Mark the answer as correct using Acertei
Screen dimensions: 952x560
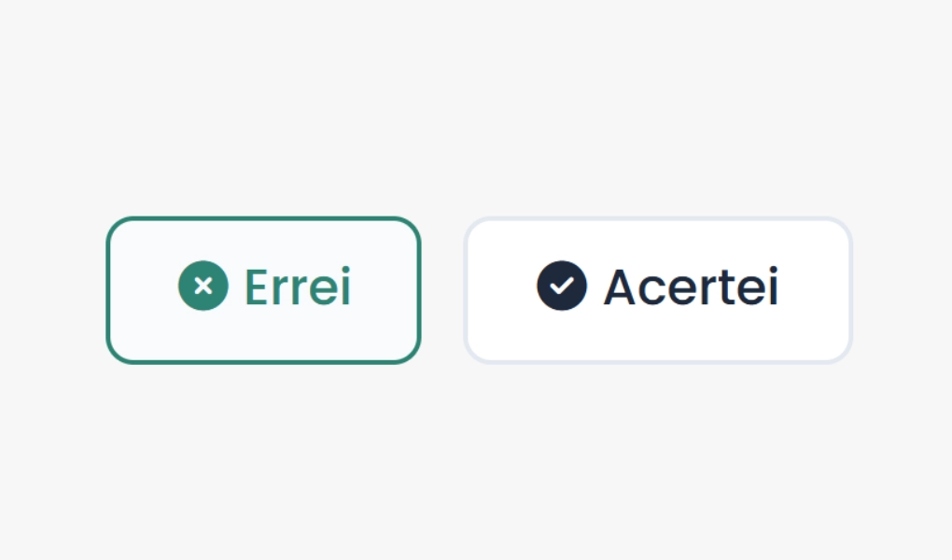(657, 288)
